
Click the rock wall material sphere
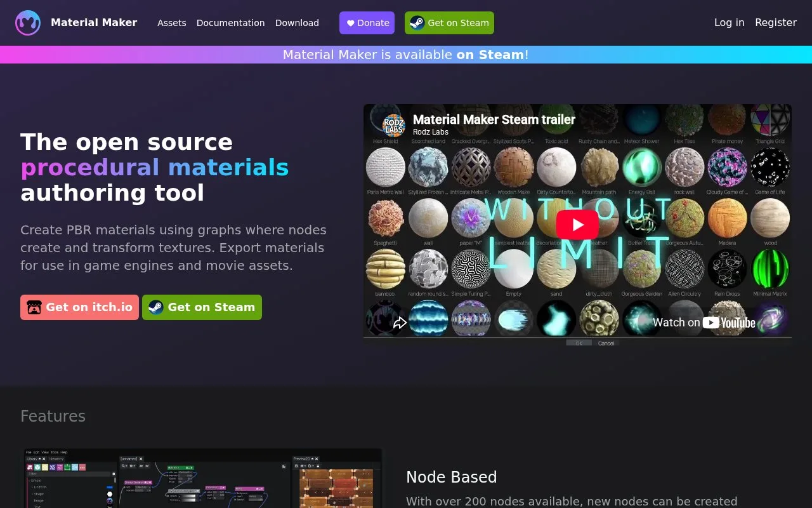(x=684, y=167)
